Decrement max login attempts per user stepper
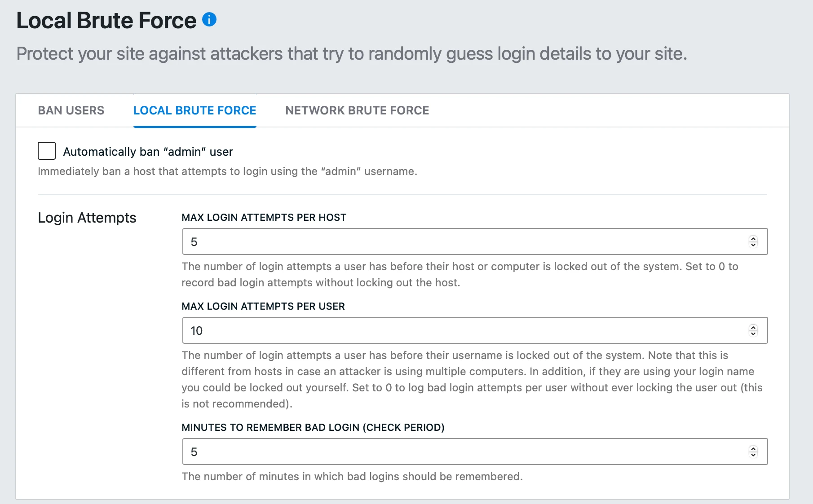 (x=753, y=334)
